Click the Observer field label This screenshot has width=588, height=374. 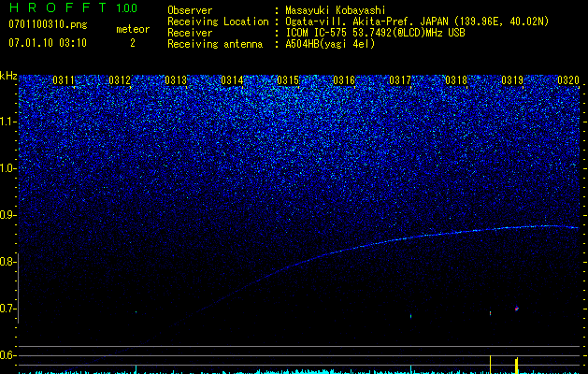tap(190, 10)
